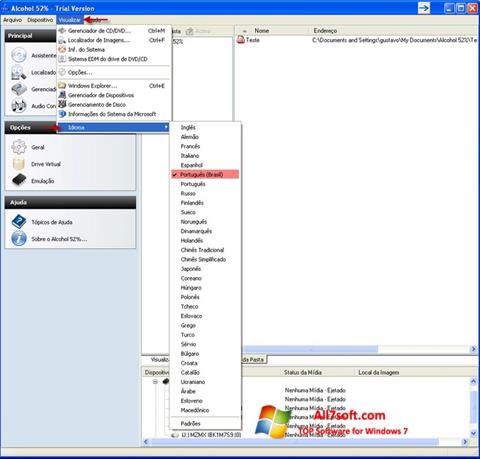
Task: Select Russo language
Action: (x=205, y=193)
